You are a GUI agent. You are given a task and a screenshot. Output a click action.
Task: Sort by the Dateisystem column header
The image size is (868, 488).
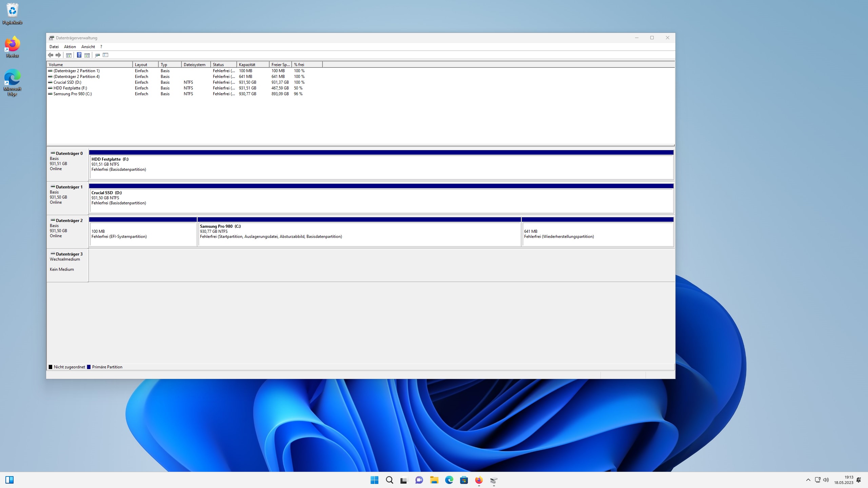[196, 64]
